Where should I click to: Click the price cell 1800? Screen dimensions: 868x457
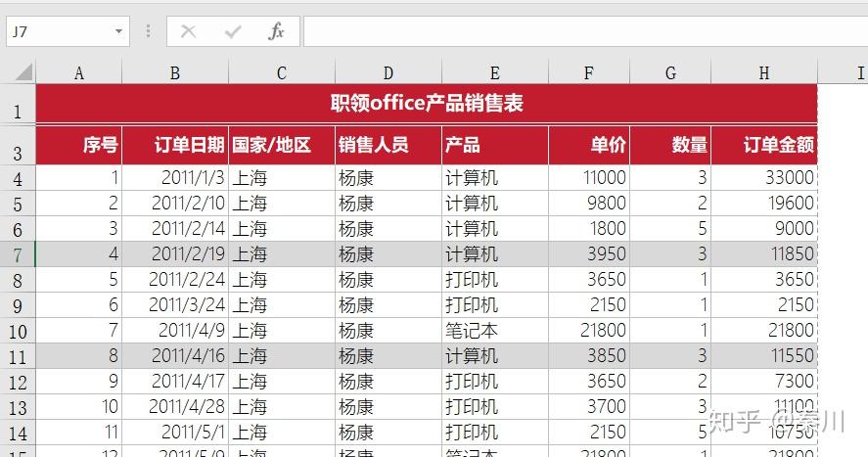[x=589, y=229]
